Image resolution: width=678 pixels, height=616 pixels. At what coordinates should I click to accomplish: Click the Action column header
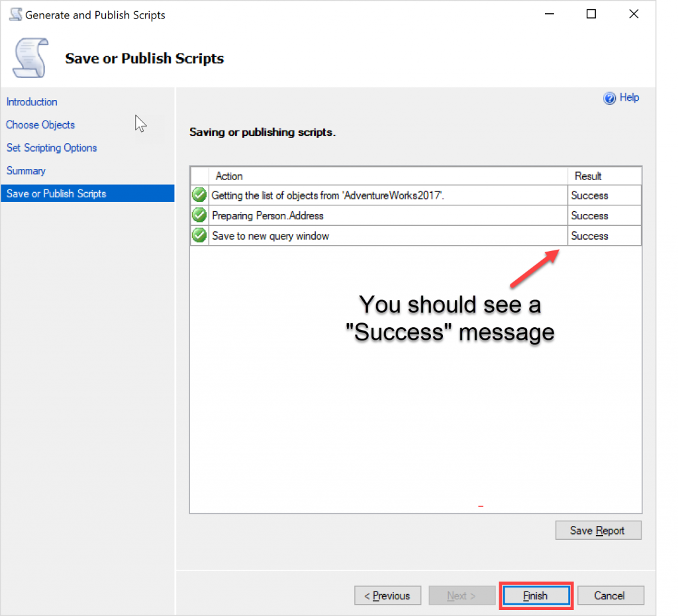point(388,176)
